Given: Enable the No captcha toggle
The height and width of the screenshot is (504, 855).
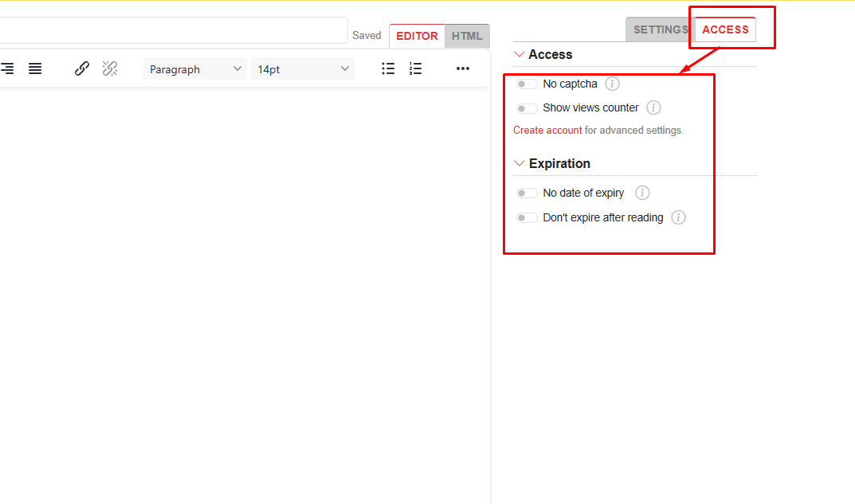Looking at the screenshot, I should coord(526,84).
